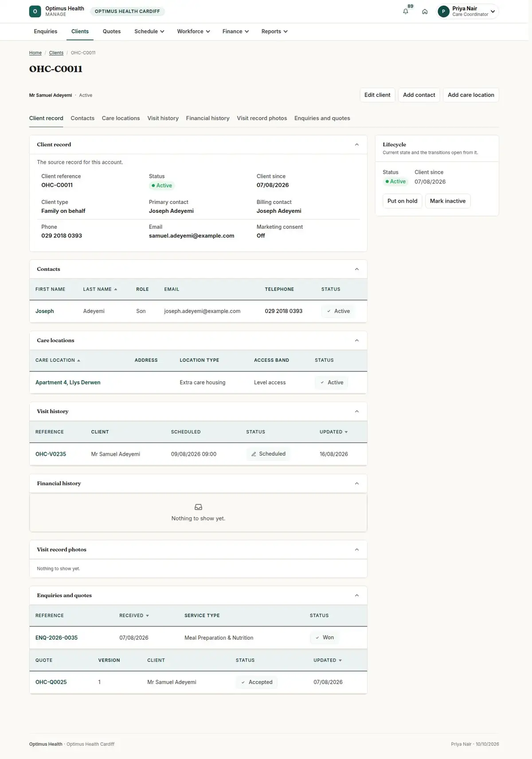Image resolution: width=532 pixels, height=759 pixels.
Task: Open Clients in the main navigation
Action: point(80,31)
